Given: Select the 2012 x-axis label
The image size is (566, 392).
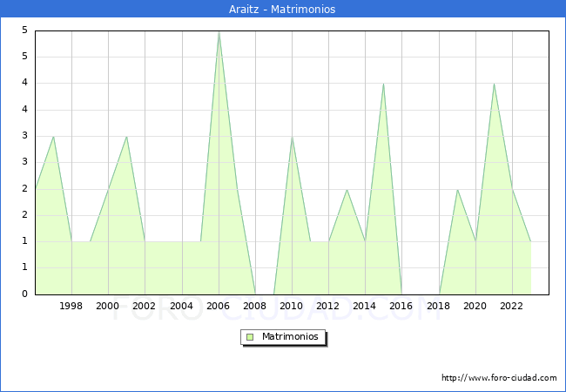Looking at the screenshot, I should tap(328, 306).
